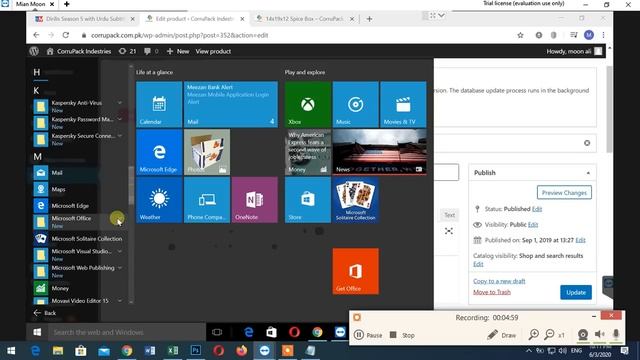Click the browser address bar
The height and width of the screenshot is (360, 640).
point(294,35)
